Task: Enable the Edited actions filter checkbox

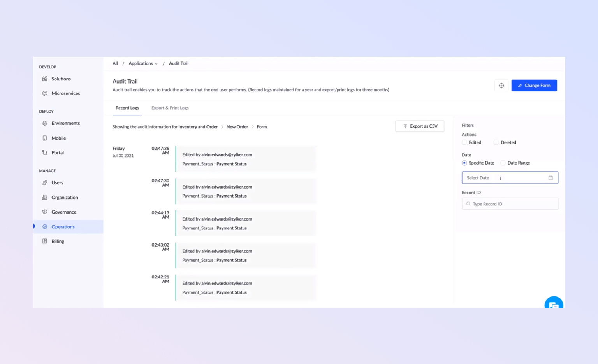Action: click(x=464, y=142)
